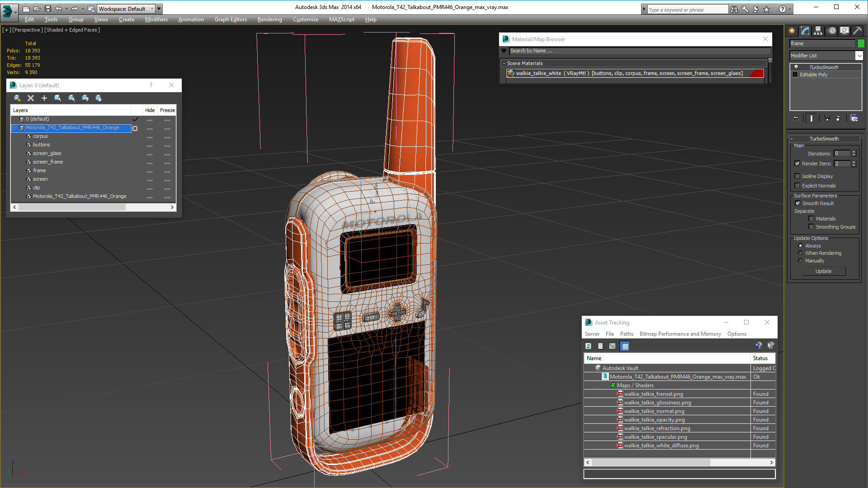Click Refresh icon in Asset Tracking

pos(588,346)
